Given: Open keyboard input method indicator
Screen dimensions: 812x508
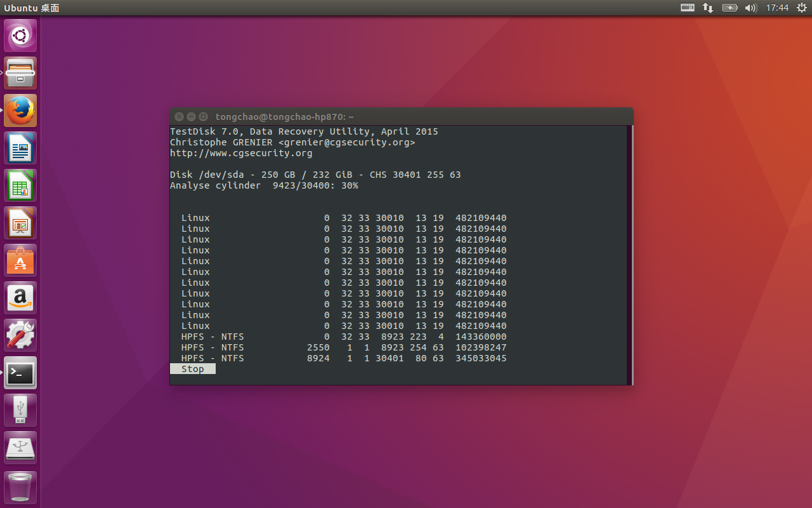Looking at the screenshot, I should coord(688,8).
